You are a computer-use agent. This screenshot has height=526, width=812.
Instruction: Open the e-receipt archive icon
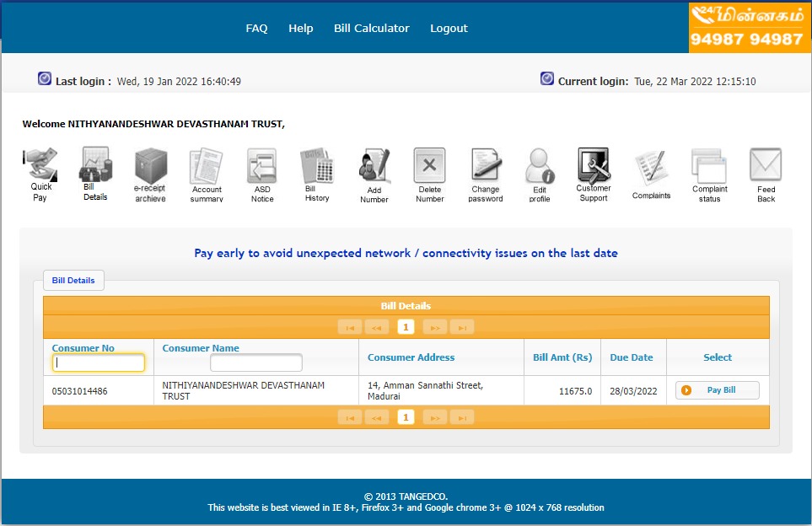(150, 165)
